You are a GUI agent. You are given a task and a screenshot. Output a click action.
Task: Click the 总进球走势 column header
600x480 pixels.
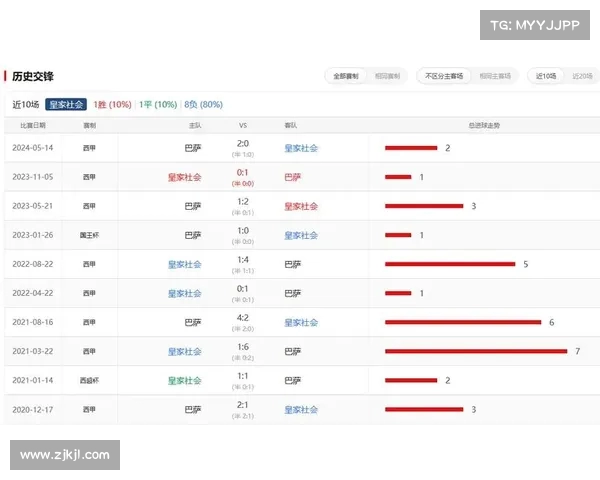coord(484,125)
